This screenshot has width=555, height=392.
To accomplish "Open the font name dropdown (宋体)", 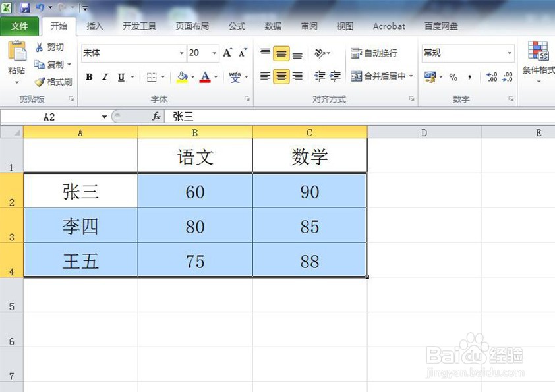I will pyautogui.click(x=181, y=53).
